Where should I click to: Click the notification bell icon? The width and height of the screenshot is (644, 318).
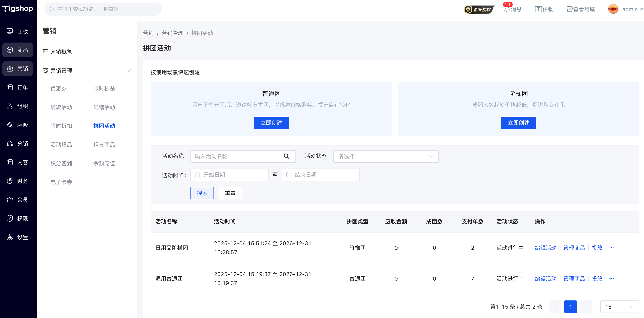click(507, 10)
